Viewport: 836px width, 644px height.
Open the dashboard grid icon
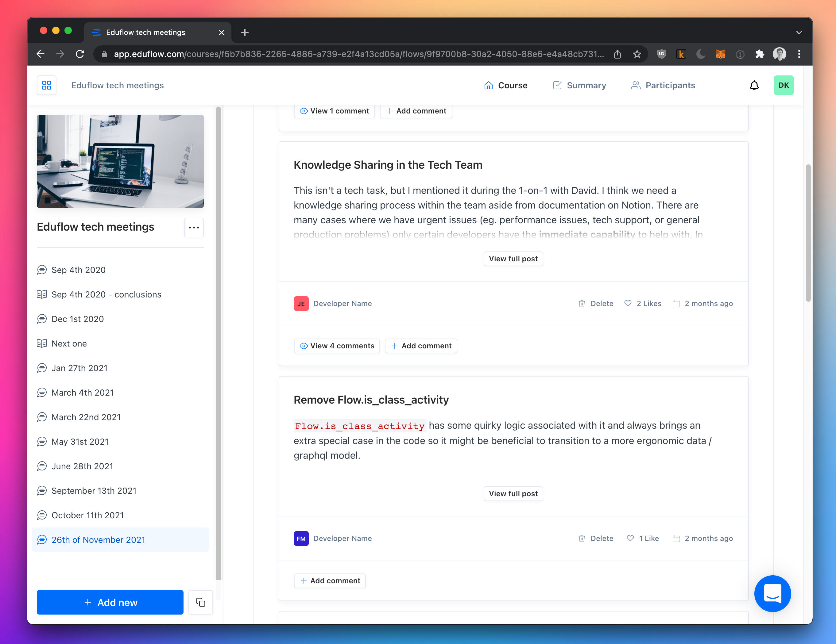46,85
